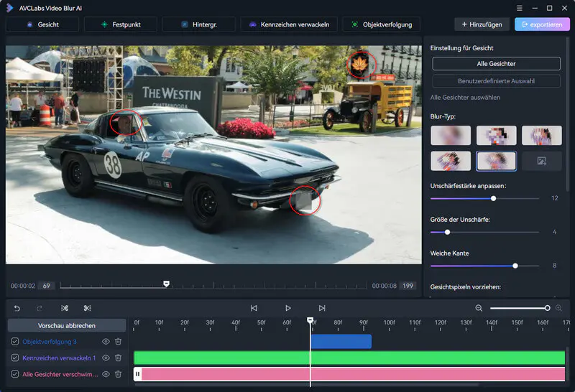Zoom in the timeline

[x=558, y=308]
